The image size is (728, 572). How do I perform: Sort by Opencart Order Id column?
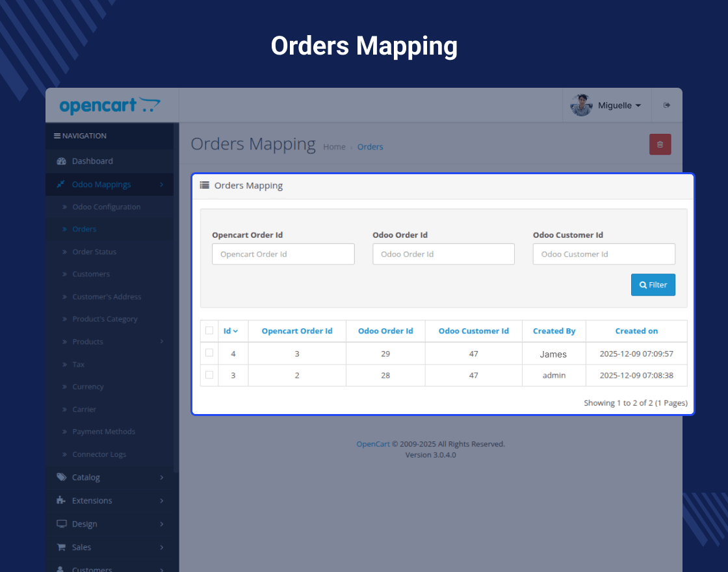[297, 331]
